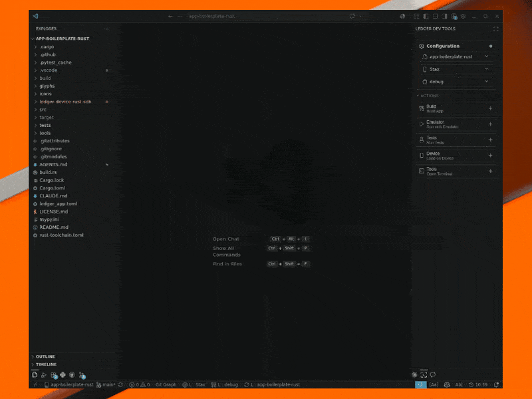Toggle secondary sidebar visibility in the title bar
Viewport: 532px width, 399px height.
444,16
